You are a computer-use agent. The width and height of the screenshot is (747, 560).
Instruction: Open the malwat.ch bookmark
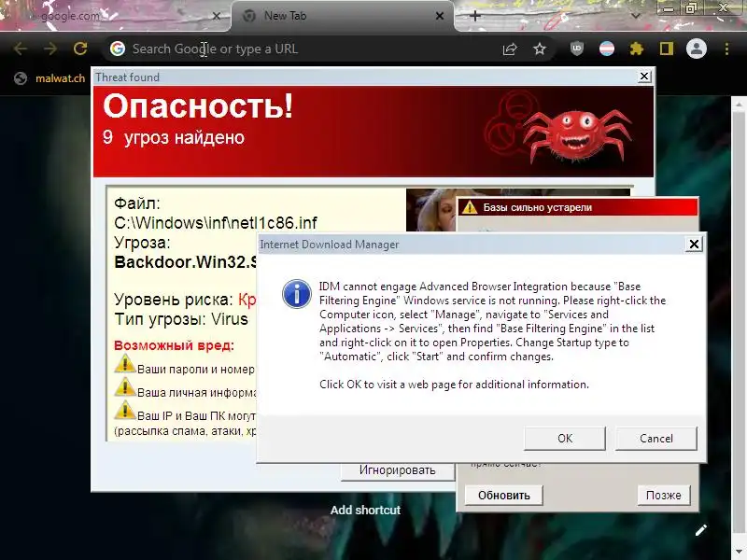tap(49, 78)
